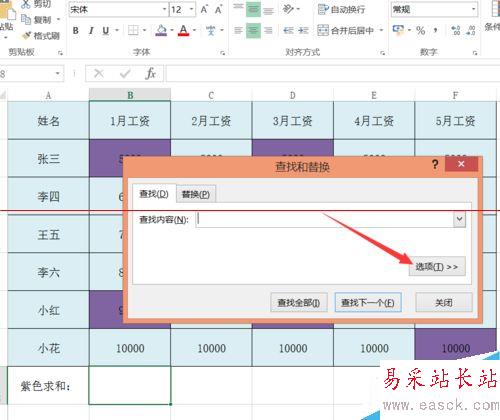500x420 pixels.
Task: Click the formula bar cancel X
Action: 99,73
